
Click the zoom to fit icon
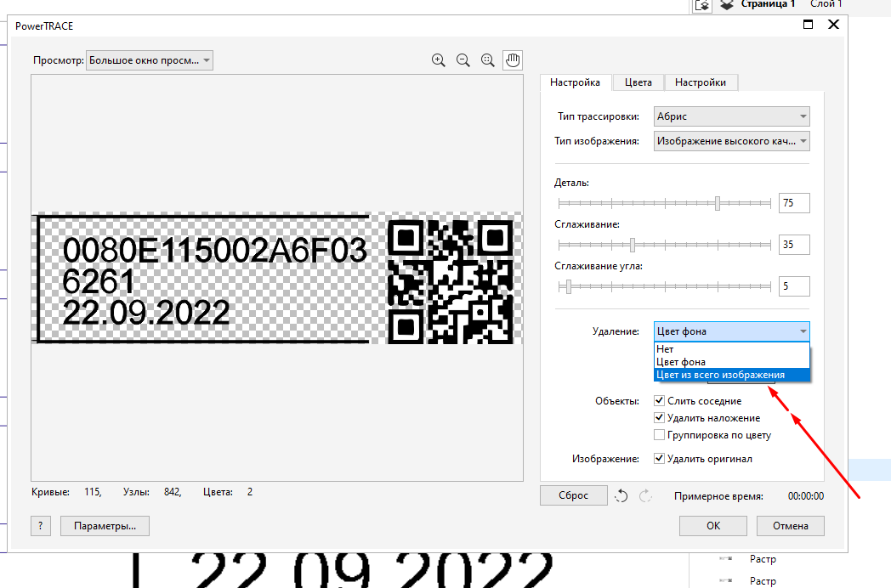(x=487, y=60)
